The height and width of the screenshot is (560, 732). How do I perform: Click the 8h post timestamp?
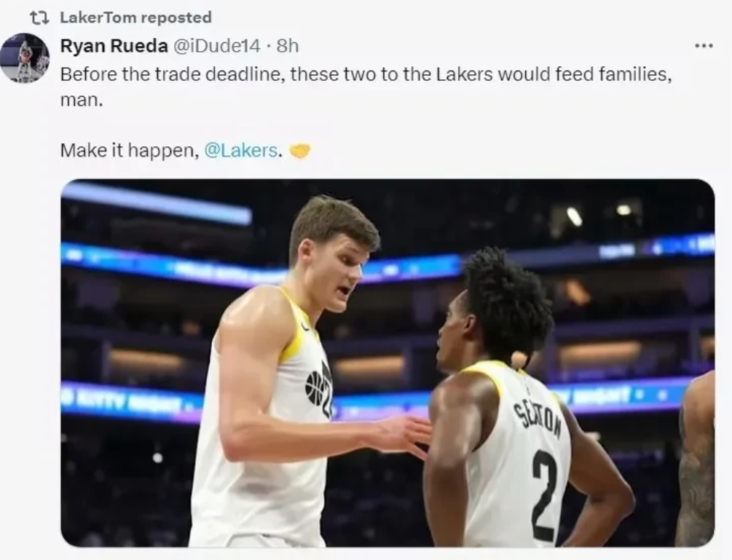click(288, 46)
